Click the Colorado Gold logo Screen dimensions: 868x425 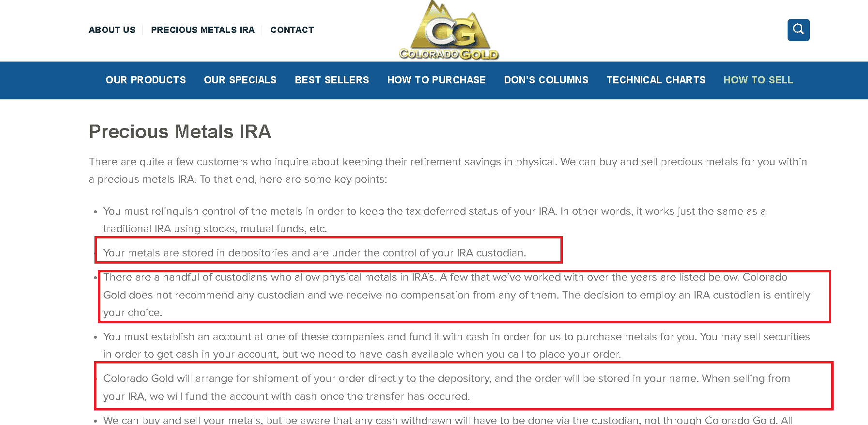[x=449, y=30]
